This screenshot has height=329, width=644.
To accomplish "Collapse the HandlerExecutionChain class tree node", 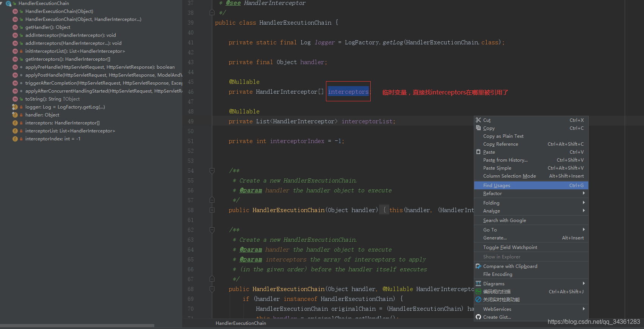I will 2,3.
